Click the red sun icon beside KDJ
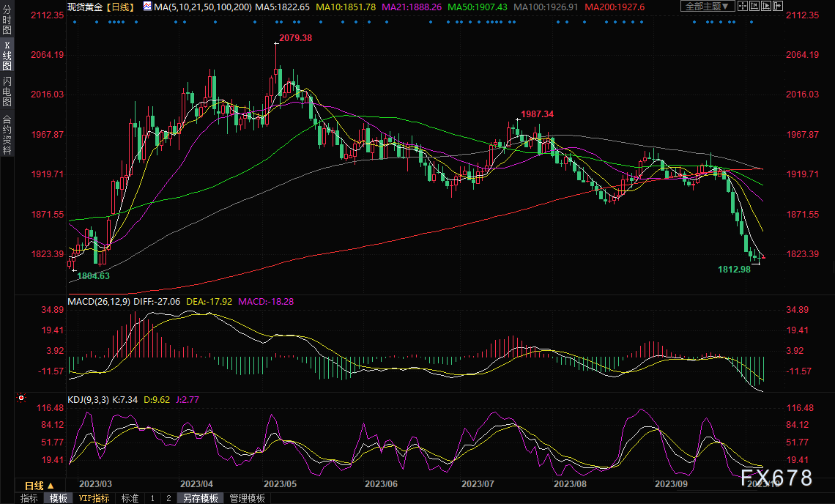The height and width of the screenshot is (504, 835). (21, 399)
